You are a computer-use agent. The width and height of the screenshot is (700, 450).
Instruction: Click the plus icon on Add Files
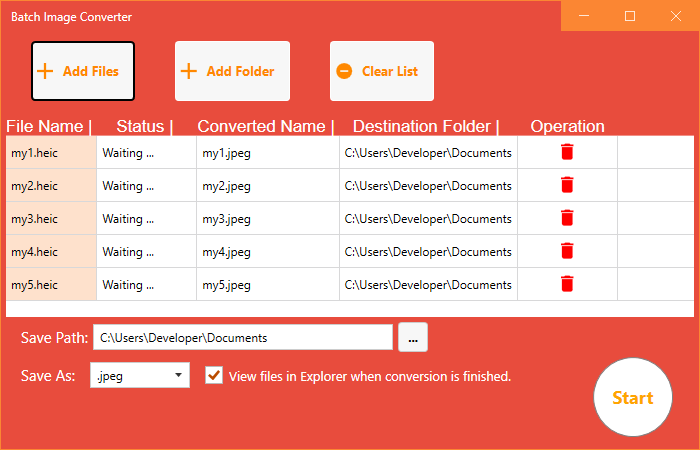[45, 71]
